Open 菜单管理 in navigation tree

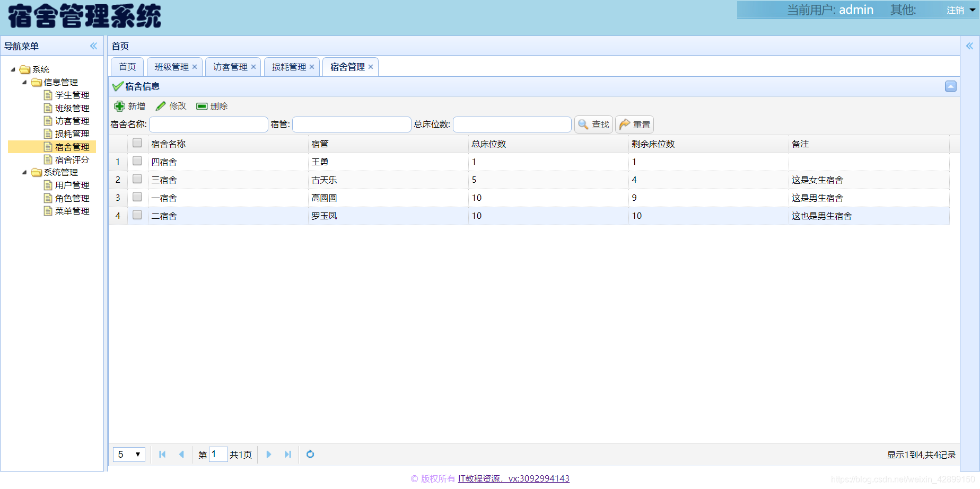(x=72, y=211)
